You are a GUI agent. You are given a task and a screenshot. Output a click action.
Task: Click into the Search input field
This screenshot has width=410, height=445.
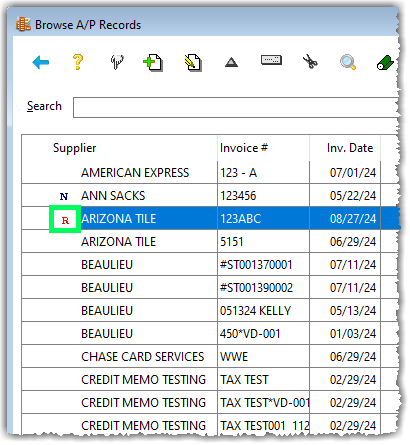point(236,108)
